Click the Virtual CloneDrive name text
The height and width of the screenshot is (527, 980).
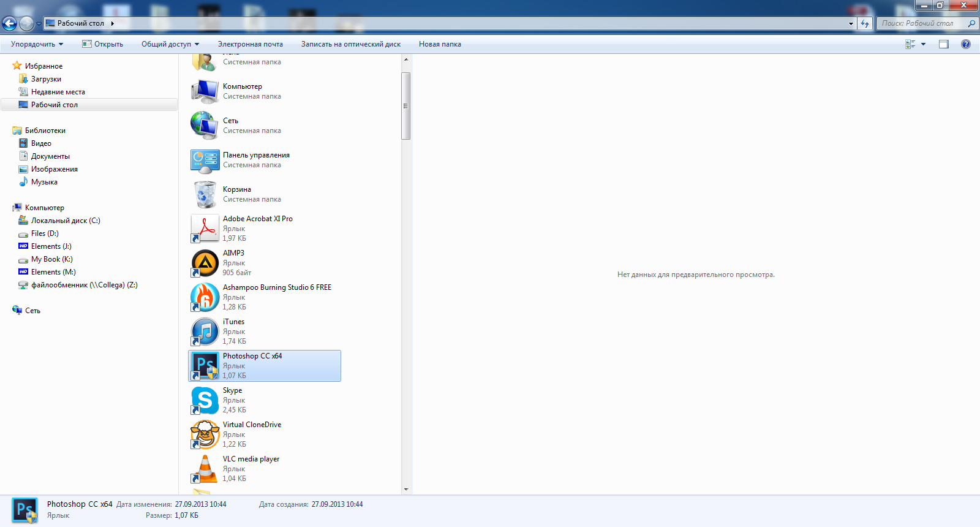click(x=252, y=425)
